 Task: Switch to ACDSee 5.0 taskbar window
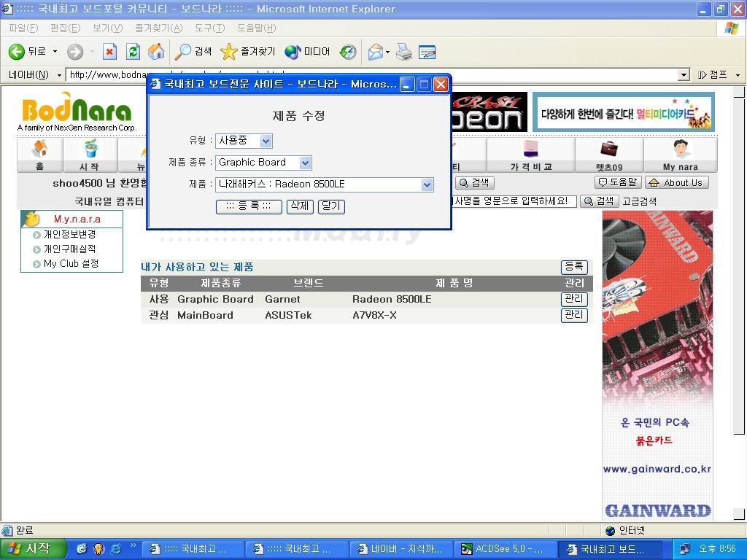pos(506,548)
